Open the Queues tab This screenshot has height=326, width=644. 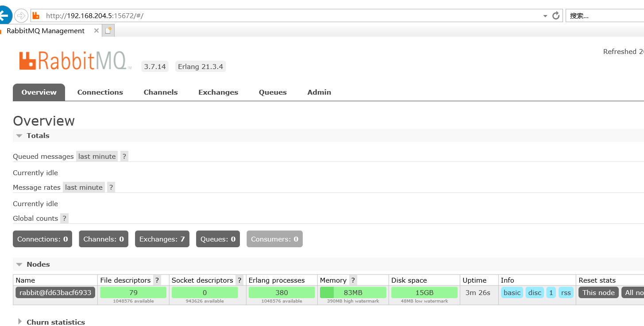point(273,92)
